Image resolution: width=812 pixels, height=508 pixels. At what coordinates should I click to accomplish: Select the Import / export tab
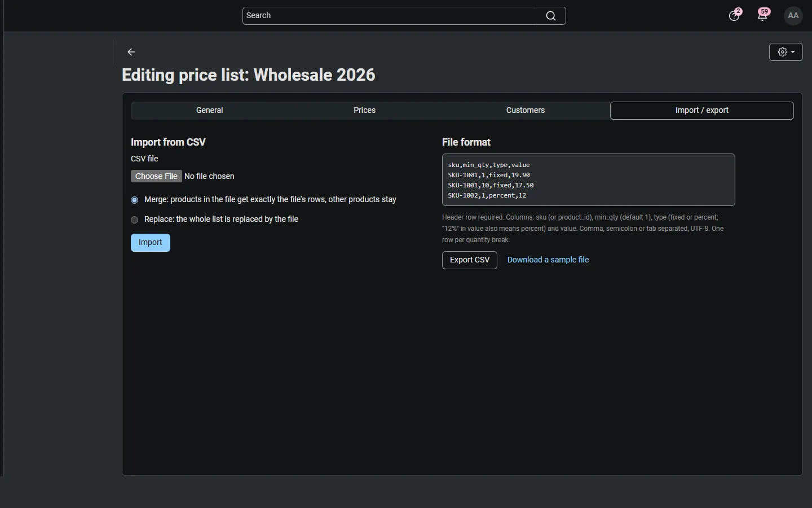pos(702,111)
